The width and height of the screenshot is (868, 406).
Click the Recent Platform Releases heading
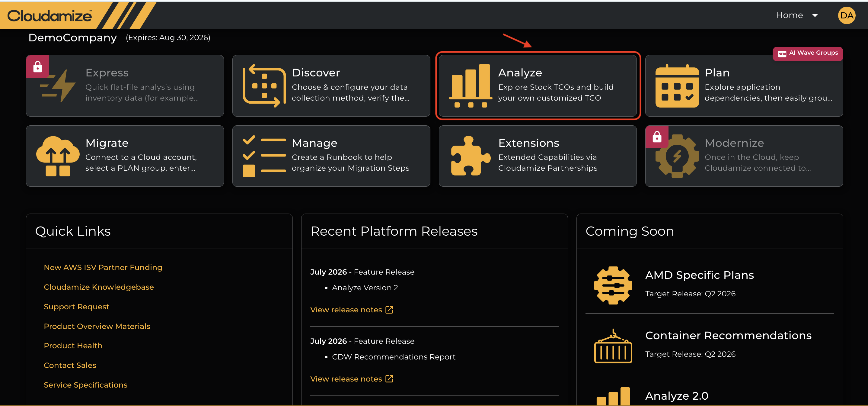[x=394, y=231]
